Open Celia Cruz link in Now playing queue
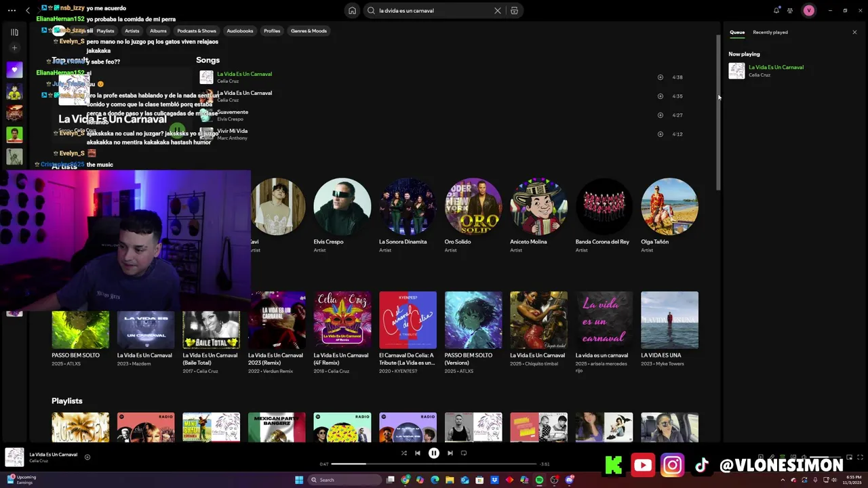Screen dimensions: 868x488 click(759, 75)
